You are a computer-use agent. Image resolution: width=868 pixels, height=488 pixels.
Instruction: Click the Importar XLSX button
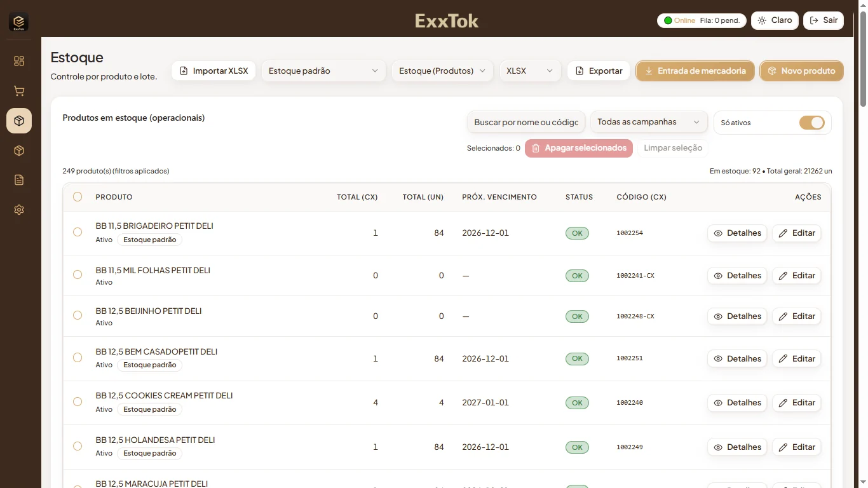pyautogui.click(x=214, y=71)
